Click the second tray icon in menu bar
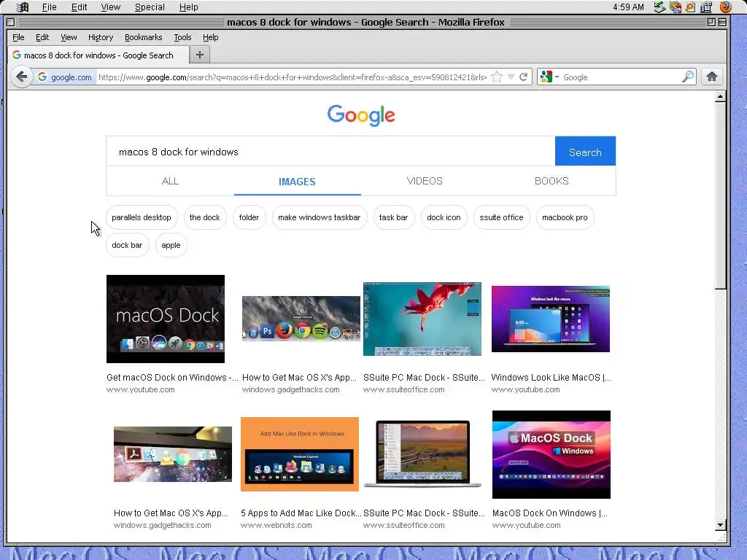This screenshot has height=560, width=747. click(x=675, y=7)
